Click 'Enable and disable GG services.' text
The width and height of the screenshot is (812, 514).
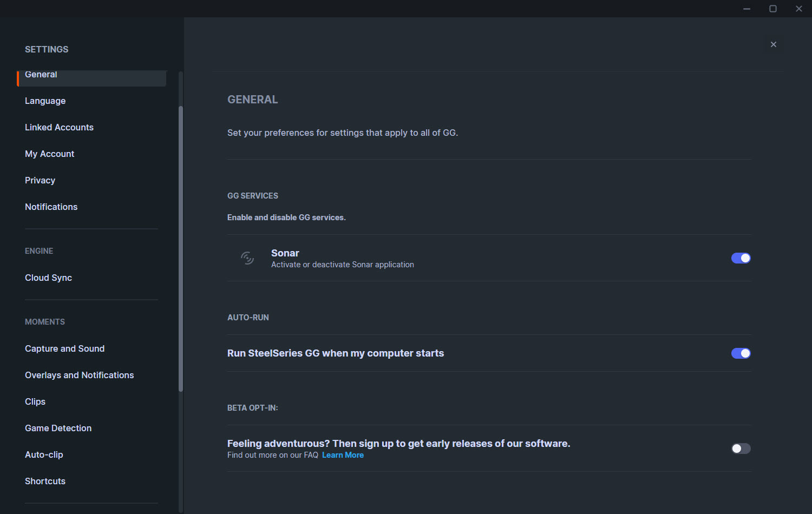286,218
